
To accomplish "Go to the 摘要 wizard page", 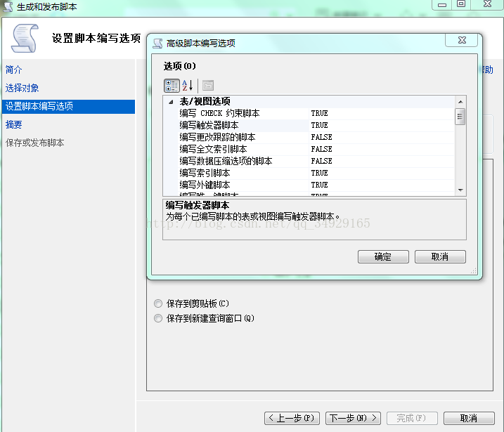I will [x=14, y=124].
